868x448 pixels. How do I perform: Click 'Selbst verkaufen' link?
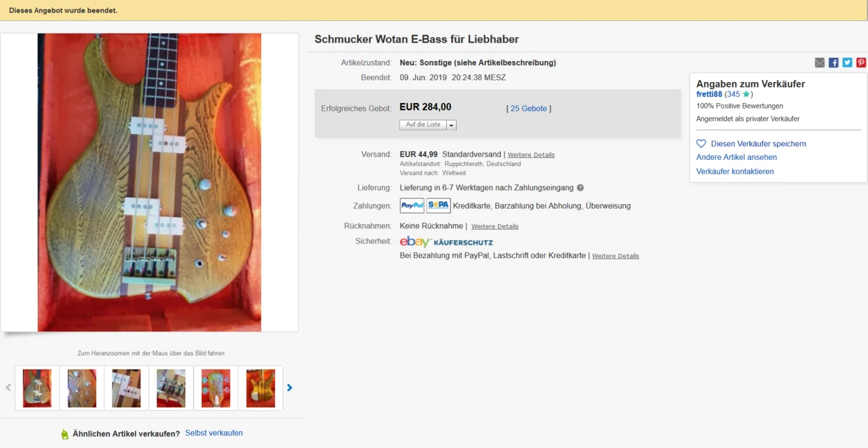click(x=214, y=433)
